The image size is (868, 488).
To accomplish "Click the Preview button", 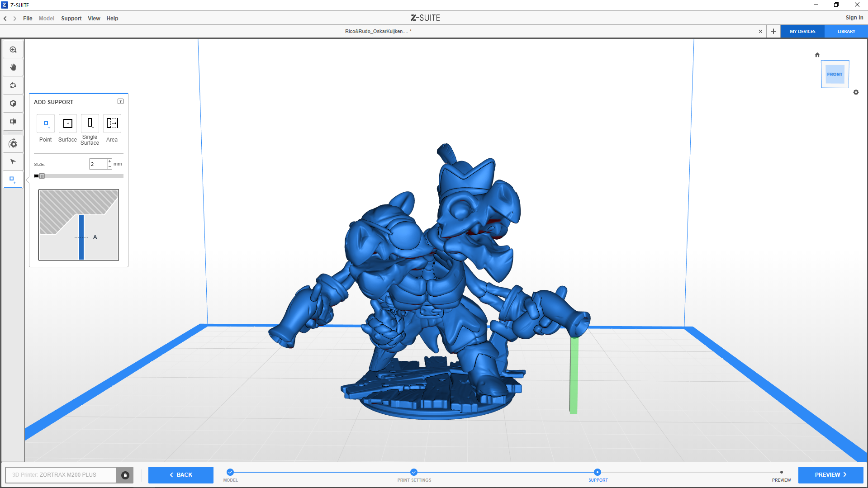I will click(830, 475).
